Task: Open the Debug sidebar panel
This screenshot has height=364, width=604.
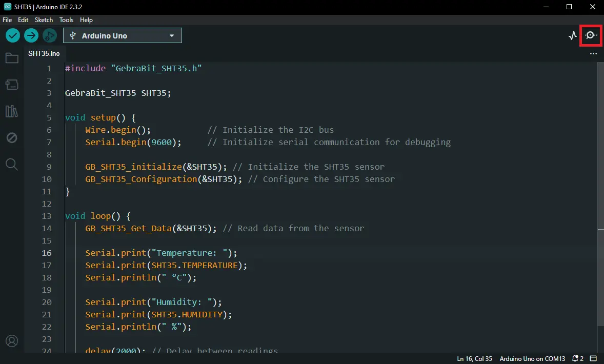Action: (x=12, y=138)
